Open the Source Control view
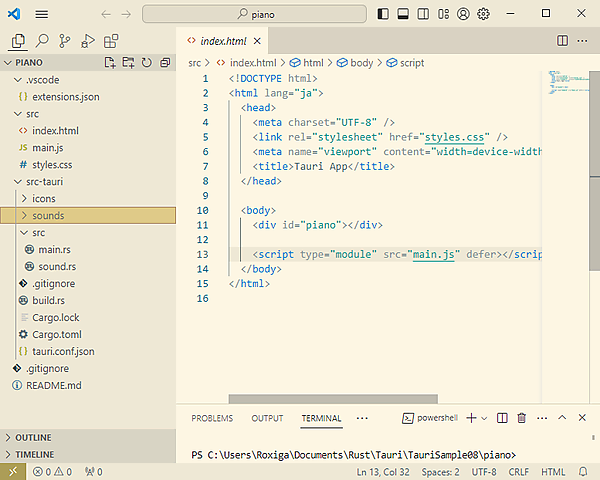Image resolution: width=600 pixels, height=480 pixels. click(x=65, y=41)
